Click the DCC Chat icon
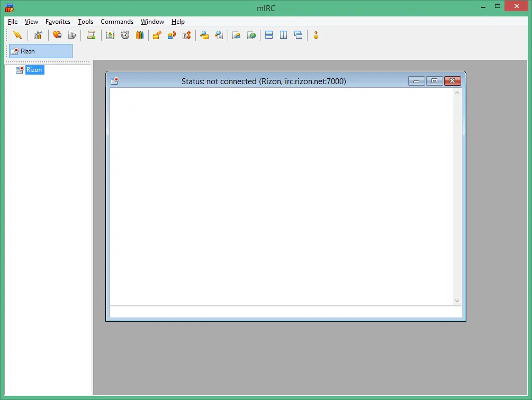This screenshot has width=532, height=400. 172,35
